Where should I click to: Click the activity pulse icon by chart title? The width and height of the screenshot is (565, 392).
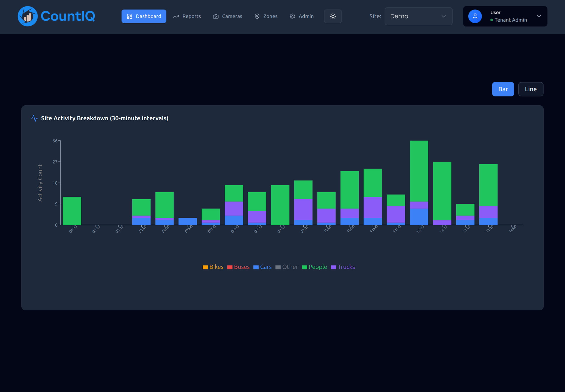pos(34,118)
